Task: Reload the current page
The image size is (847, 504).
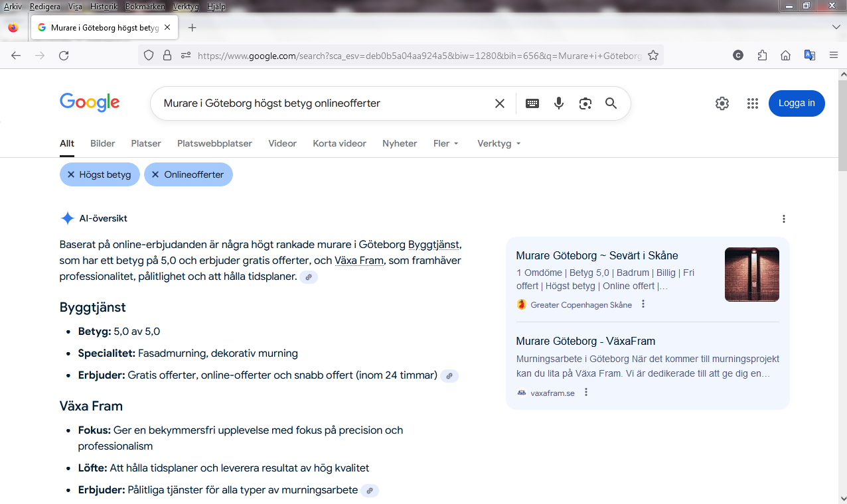Action: tap(64, 56)
